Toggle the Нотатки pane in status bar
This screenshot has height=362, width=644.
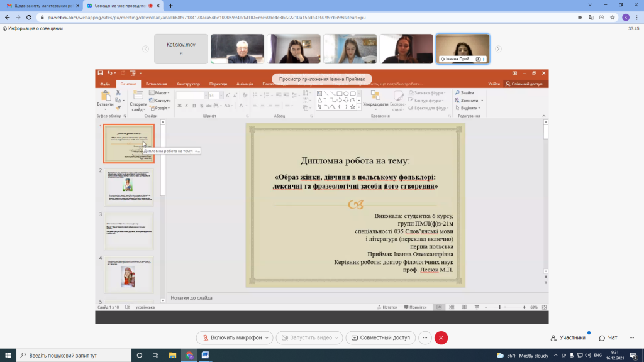387,307
